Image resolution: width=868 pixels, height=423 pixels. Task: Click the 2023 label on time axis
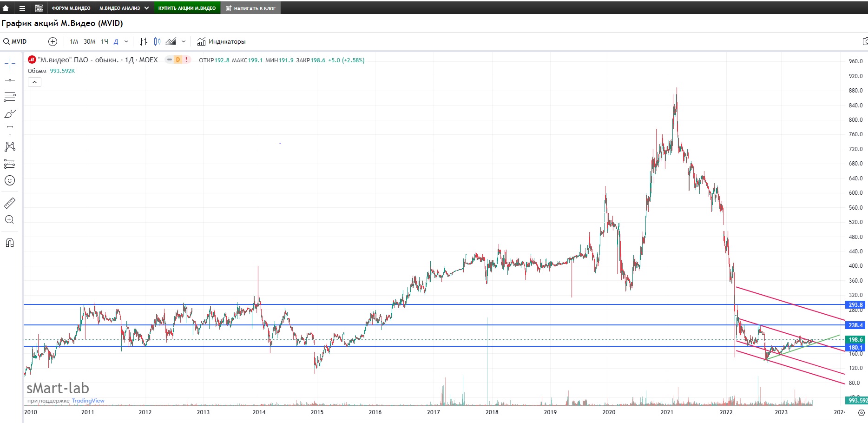click(x=781, y=412)
